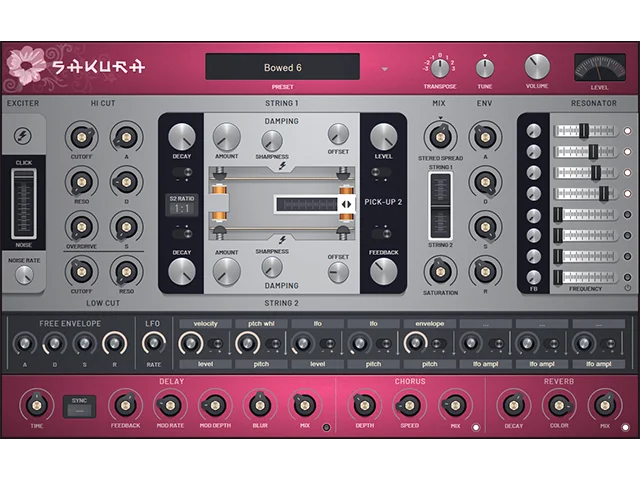Open the preset dropdown arrow

384,69
